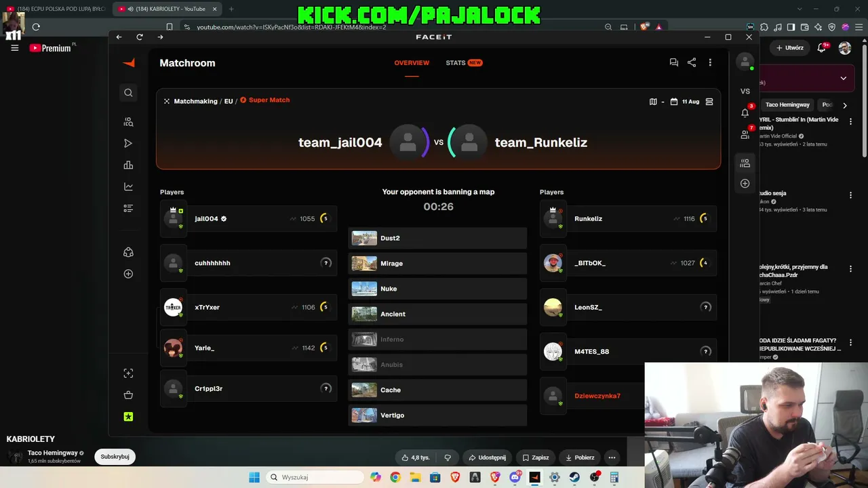Image resolution: width=868 pixels, height=488 pixels.
Task: Click the Udostępnij share button on YouTube
Action: click(487, 457)
